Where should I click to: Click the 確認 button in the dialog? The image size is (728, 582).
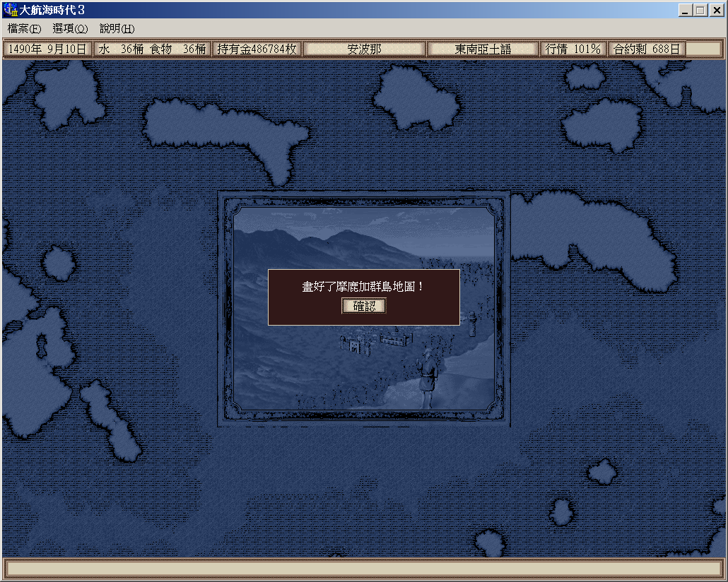pos(364,306)
